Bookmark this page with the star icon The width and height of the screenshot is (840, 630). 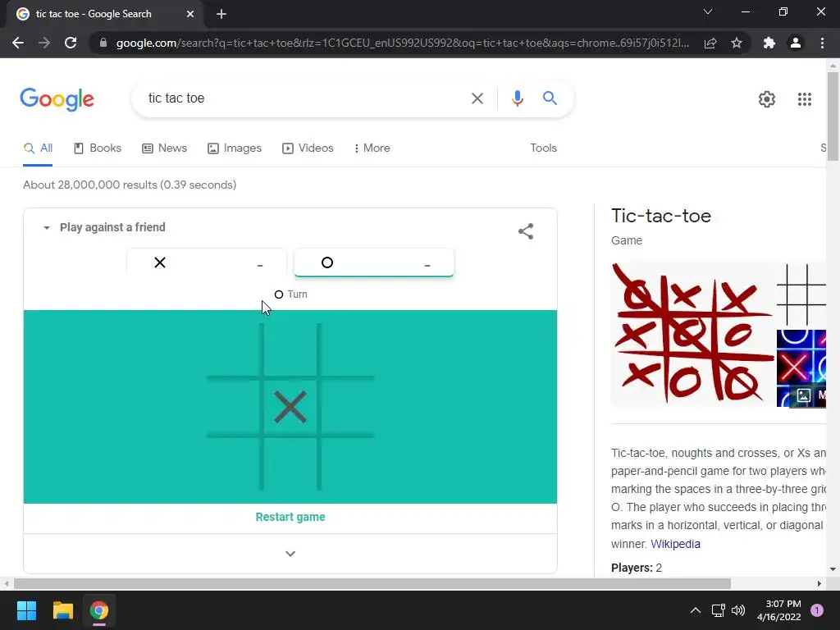tap(737, 43)
